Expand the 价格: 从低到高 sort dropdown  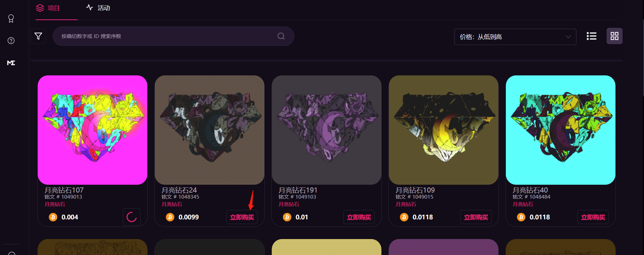point(515,37)
